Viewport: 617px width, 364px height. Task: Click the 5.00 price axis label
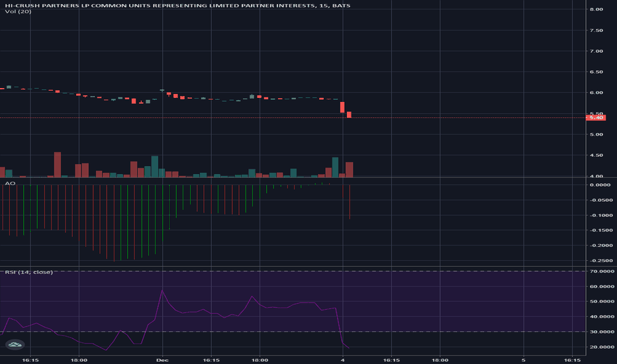(596, 134)
